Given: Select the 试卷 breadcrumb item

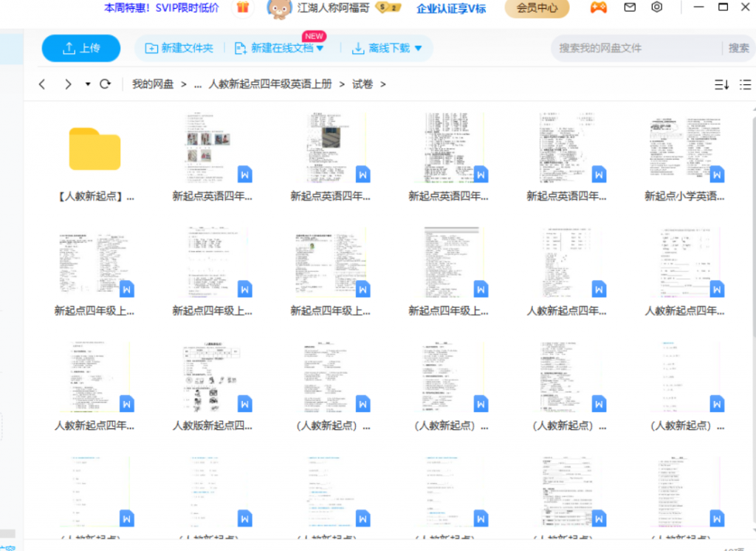Looking at the screenshot, I should (362, 84).
